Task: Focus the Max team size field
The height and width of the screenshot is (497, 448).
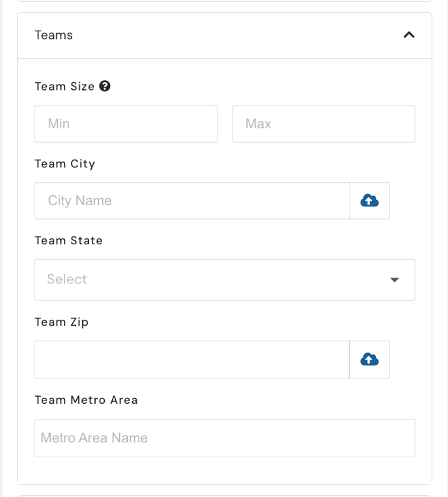Action: pos(324,124)
